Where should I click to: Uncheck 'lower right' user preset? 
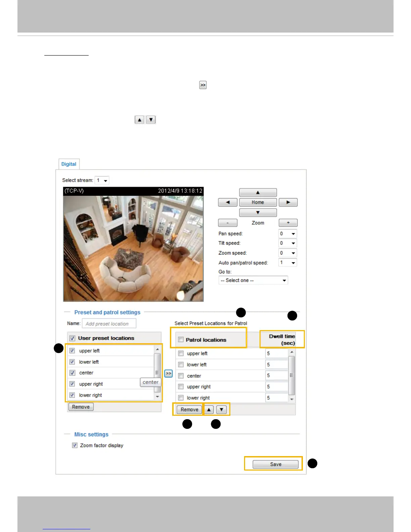pos(72,395)
